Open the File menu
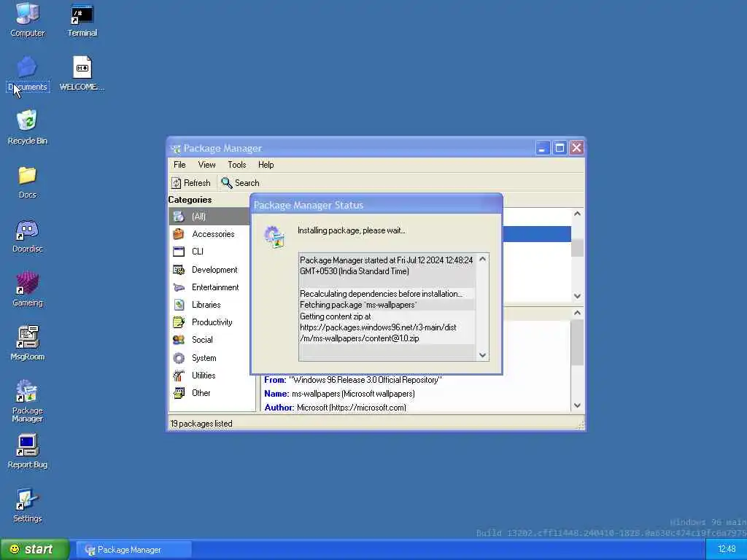 [179, 165]
